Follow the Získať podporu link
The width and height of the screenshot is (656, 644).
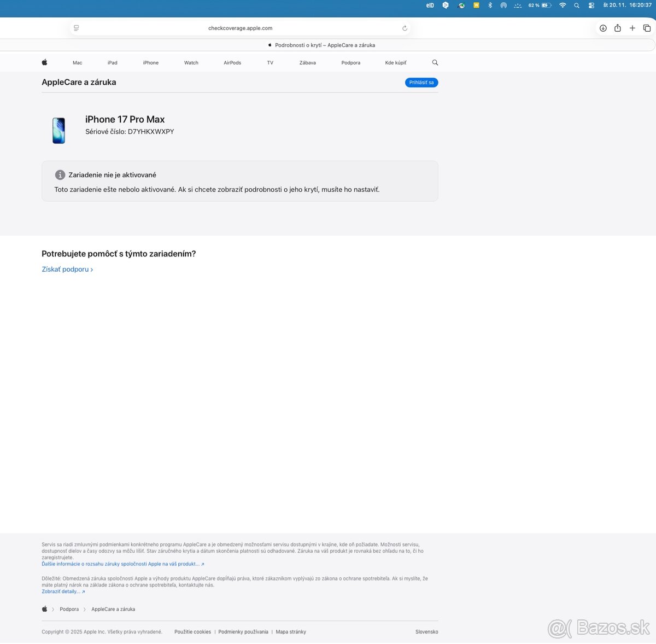67,270
